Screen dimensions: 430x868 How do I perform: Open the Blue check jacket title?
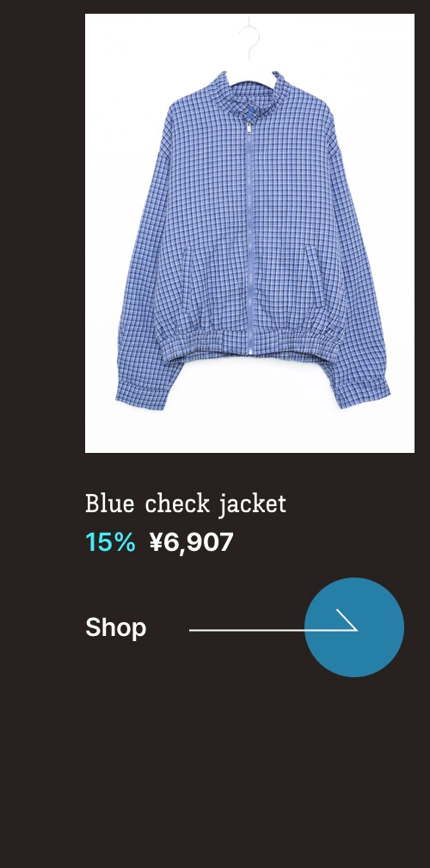186,504
